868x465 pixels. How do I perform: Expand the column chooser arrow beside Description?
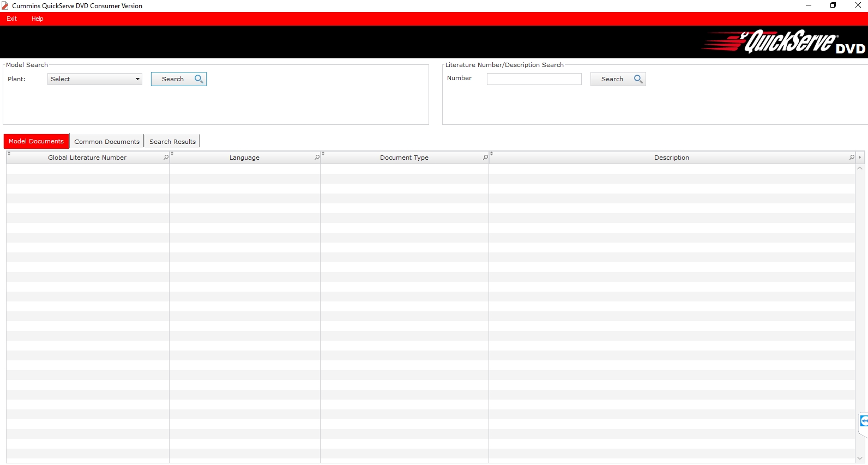click(860, 158)
